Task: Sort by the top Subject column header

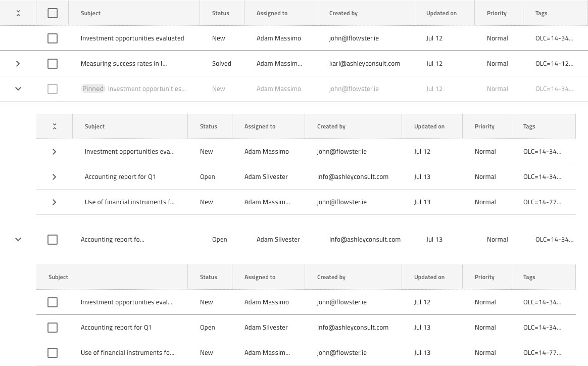Action: 91,13
